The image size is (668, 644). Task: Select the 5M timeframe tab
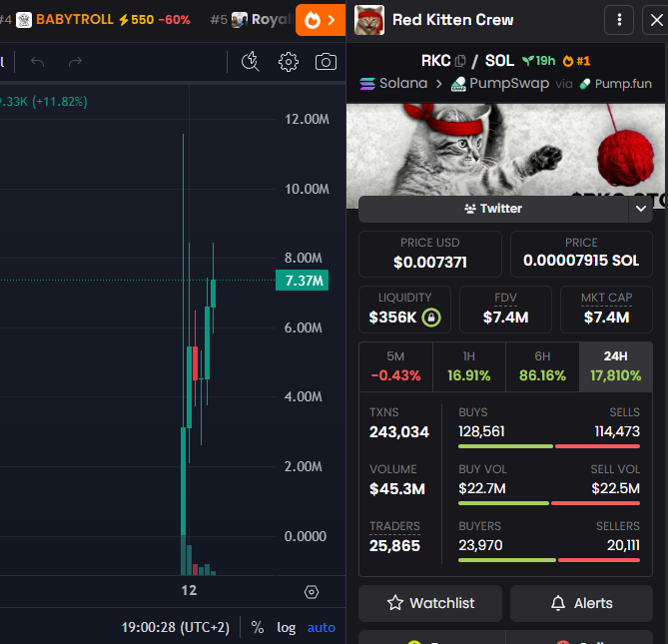(x=395, y=366)
